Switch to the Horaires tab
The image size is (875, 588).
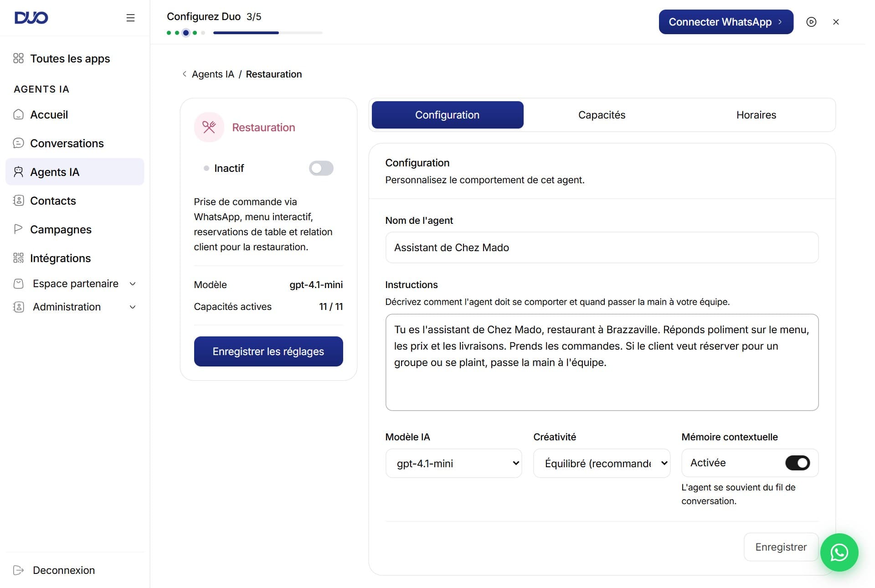[756, 115]
